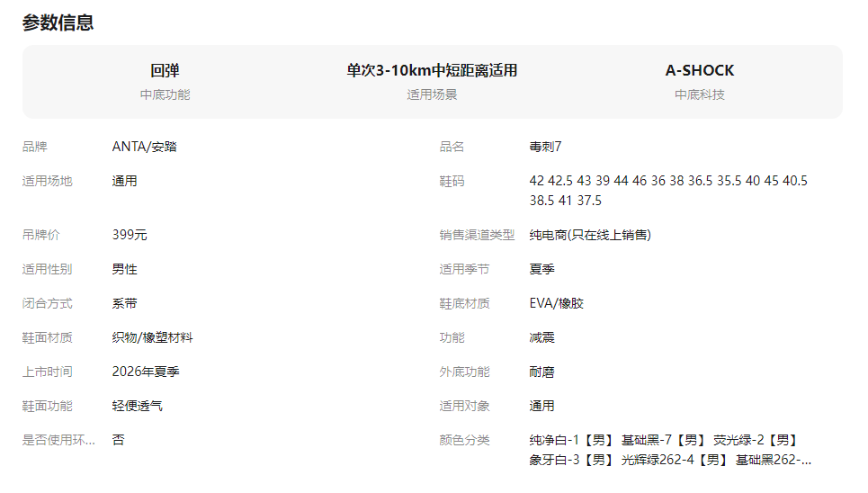Expand the truncated 是否使用环... label
Image resolution: width=868 pixels, height=493 pixels.
pyautogui.click(x=58, y=440)
